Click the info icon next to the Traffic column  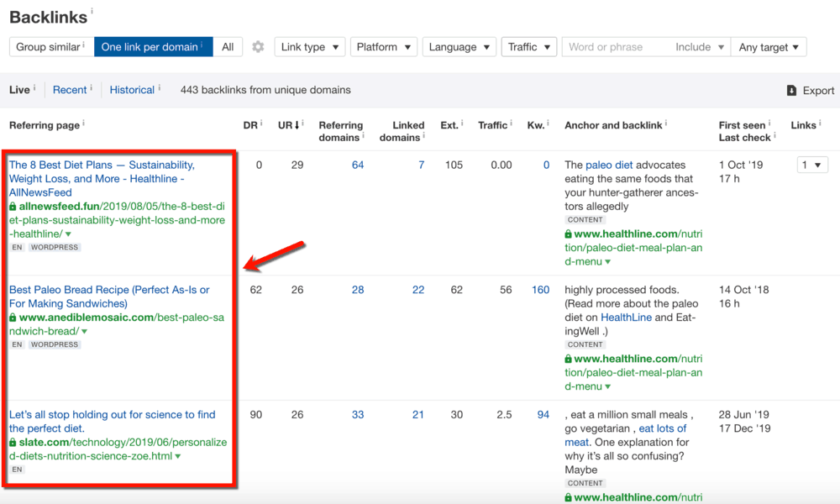tap(512, 122)
